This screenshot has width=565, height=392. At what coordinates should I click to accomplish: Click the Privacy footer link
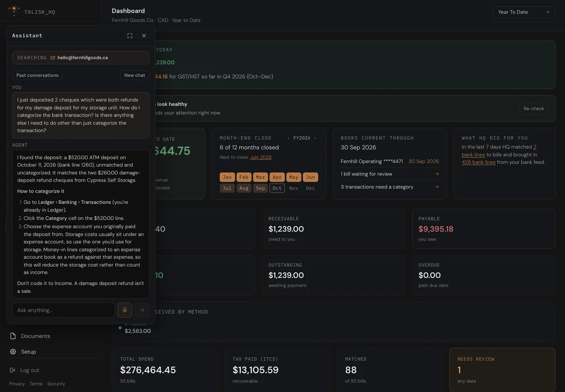[17, 384]
